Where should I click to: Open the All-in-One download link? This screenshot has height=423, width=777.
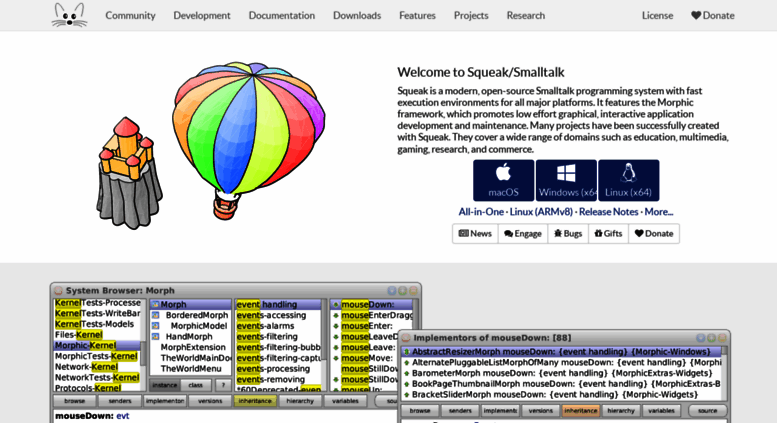(481, 212)
